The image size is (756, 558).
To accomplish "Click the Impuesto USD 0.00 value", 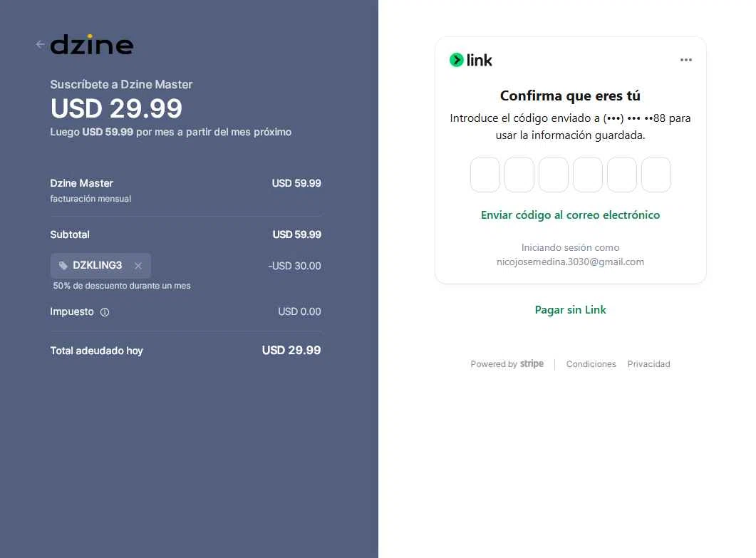I will [299, 311].
